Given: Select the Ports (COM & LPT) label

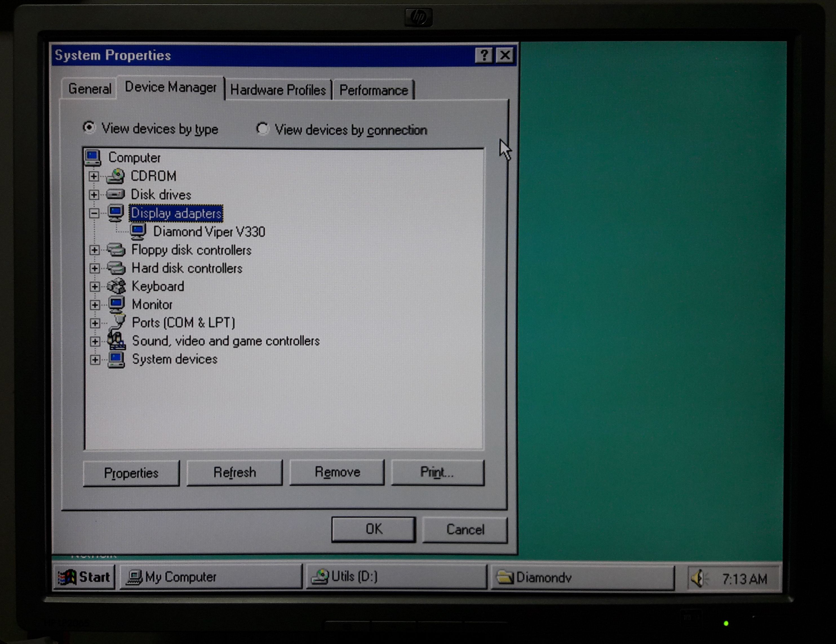Looking at the screenshot, I should pyautogui.click(x=183, y=323).
